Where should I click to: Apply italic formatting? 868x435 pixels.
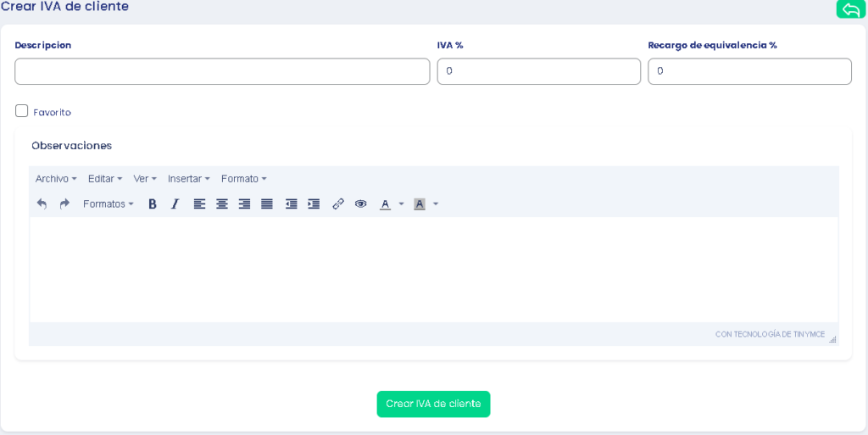175,204
